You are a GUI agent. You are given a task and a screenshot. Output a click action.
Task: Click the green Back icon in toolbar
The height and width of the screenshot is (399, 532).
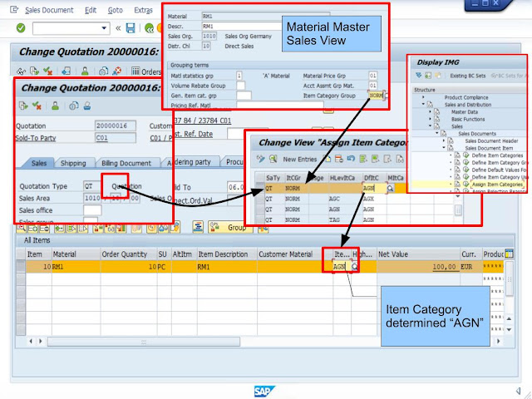pos(149,28)
